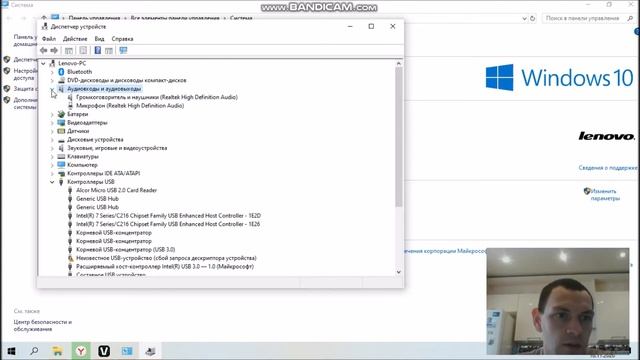
Task: Select Микрофон (Realtek High Definition Audio)
Action: pos(130,106)
